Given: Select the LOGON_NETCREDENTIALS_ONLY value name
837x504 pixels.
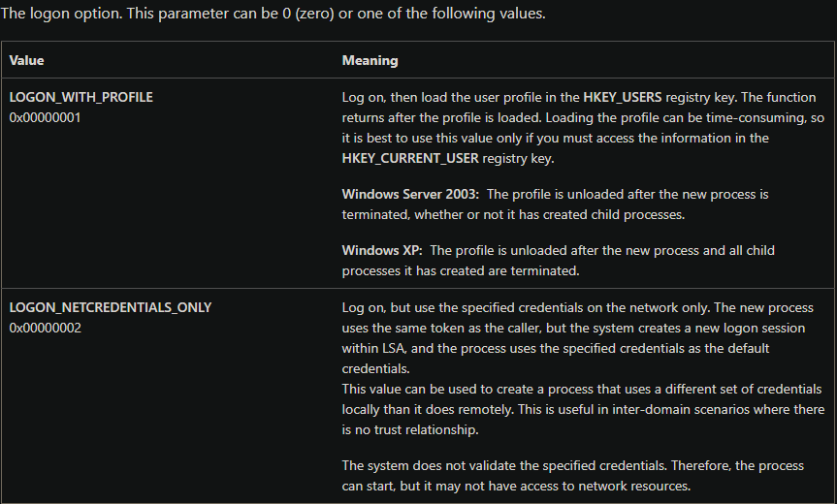Looking at the screenshot, I should (110, 307).
